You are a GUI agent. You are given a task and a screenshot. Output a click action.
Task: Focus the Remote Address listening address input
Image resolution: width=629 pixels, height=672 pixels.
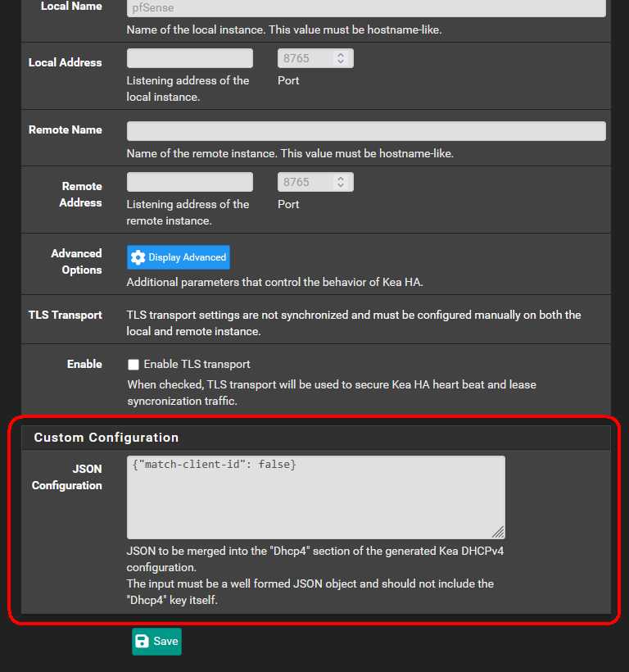(x=190, y=182)
